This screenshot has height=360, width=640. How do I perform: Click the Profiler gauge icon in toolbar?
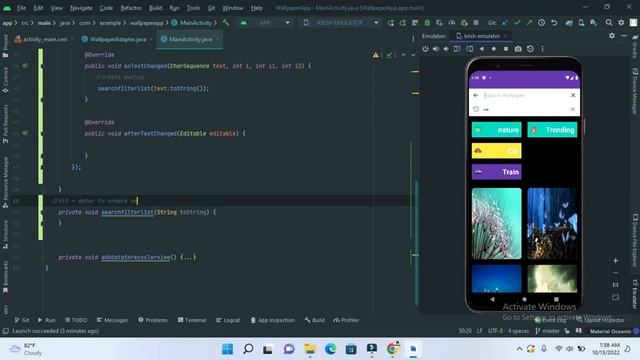pos(451,22)
